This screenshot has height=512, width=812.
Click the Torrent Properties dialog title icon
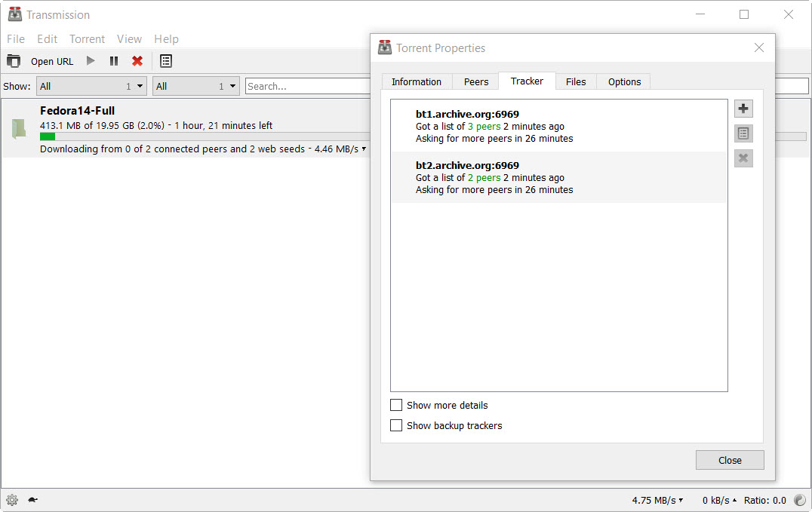[x=385, y=48]
